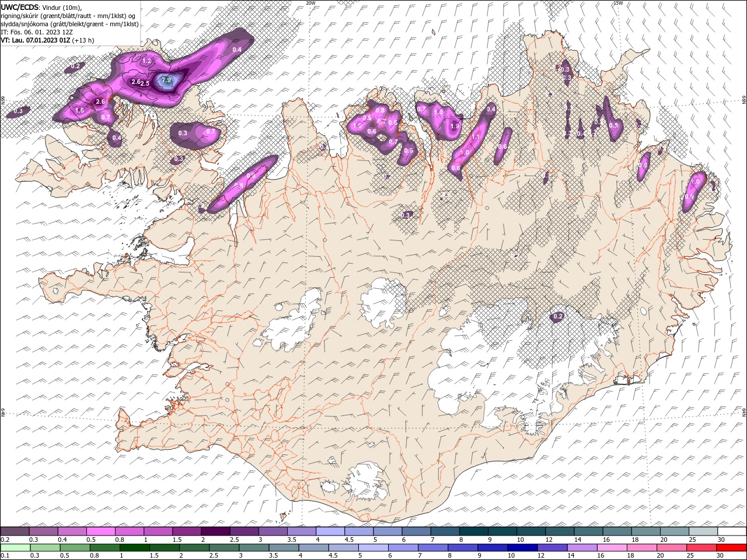
Task: Pick the lilac swatch starting at 14 on the lower scale
Action: (582, 547)
